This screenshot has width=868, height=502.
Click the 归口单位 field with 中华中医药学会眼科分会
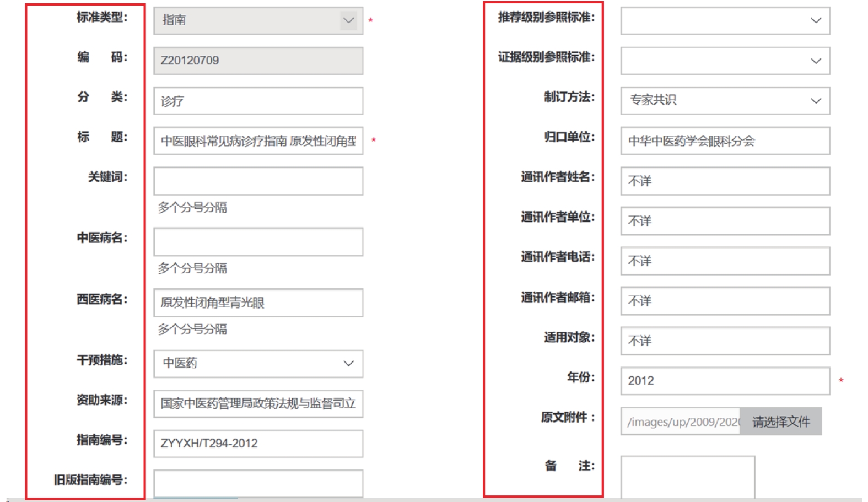coord(725,141)
